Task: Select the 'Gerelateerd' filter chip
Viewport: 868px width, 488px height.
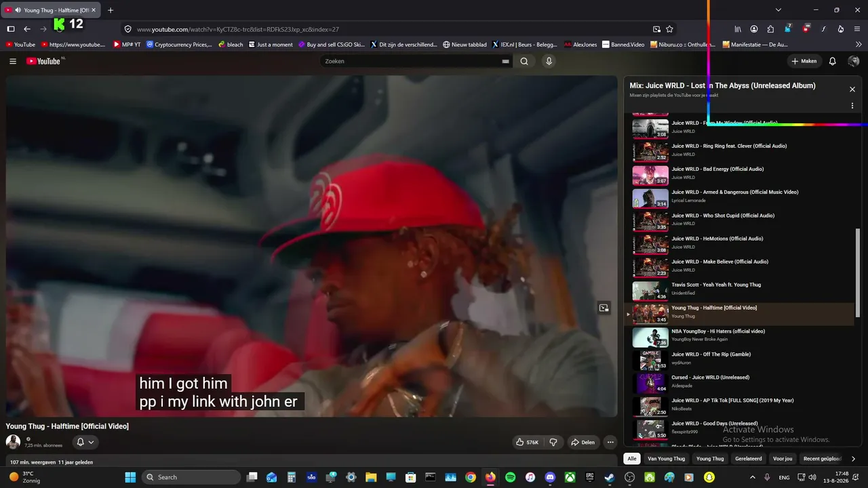Action: 749,459
